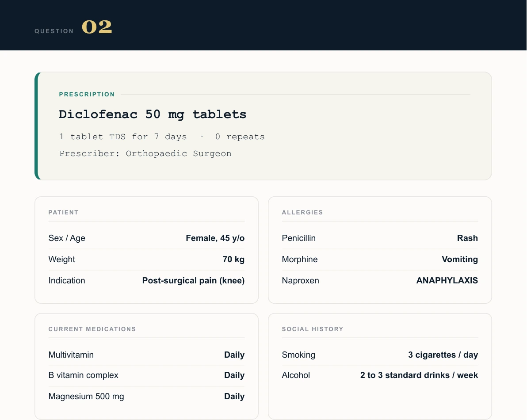Click the dosing line '1 tablet TDS for 7 days'
The width and height of the screenshot is (527, 420).
(x=123, y=137)
